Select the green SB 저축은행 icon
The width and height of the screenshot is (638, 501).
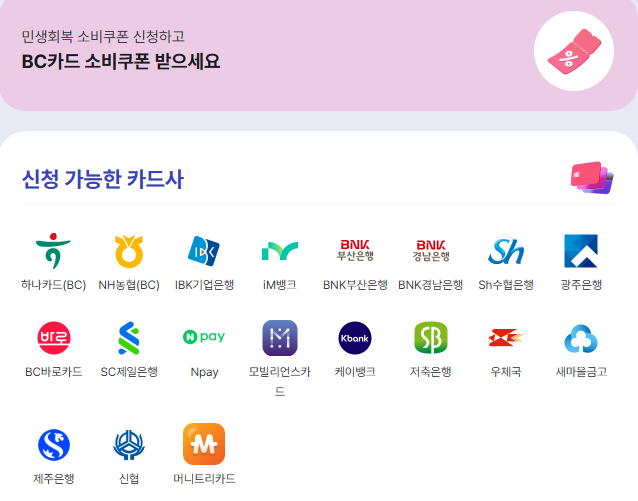430,338
